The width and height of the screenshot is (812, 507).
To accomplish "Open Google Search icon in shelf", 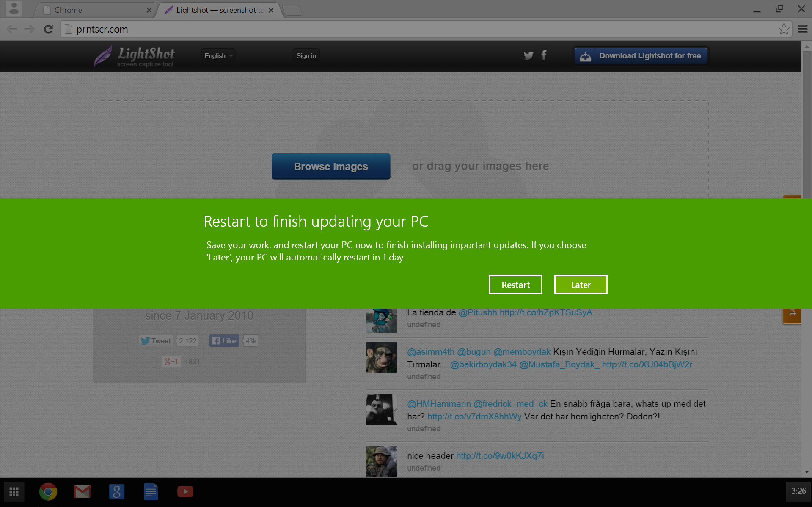I will pos(117,492).
